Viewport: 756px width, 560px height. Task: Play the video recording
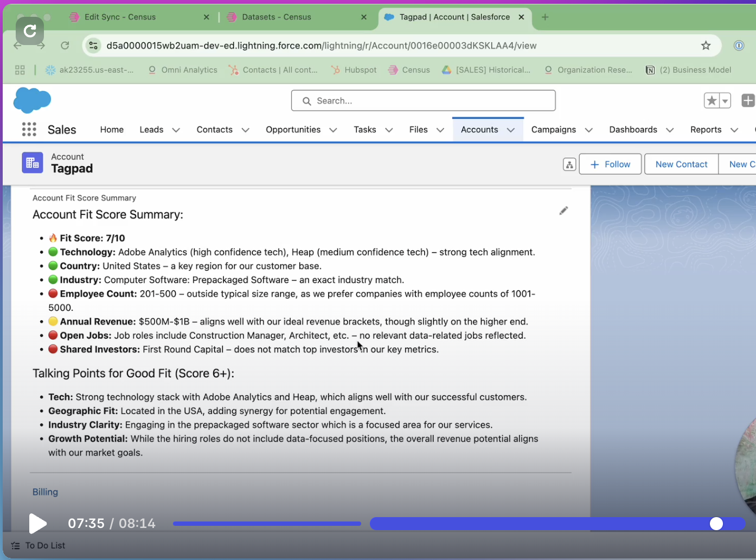coord(37,524)
